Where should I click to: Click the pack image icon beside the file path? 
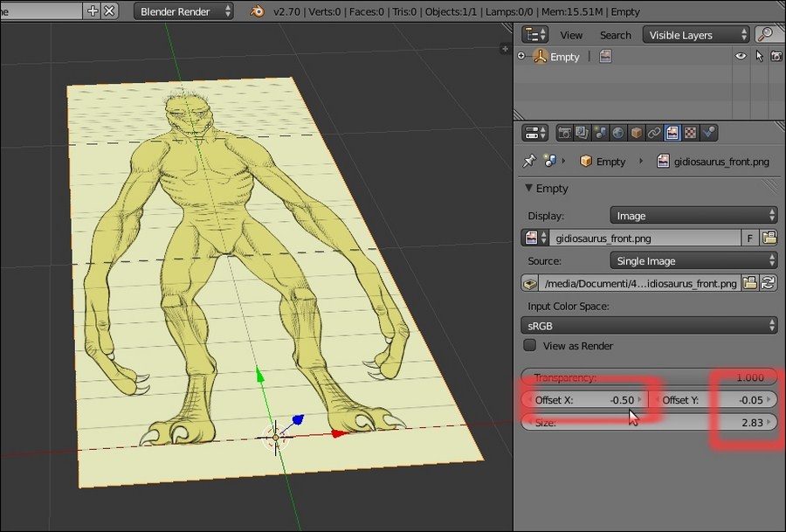tap(529, 283)
